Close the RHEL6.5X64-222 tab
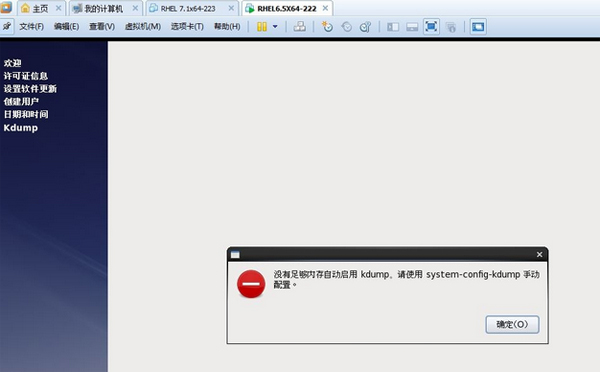The image size is (600, 372). tap(325, 8)
